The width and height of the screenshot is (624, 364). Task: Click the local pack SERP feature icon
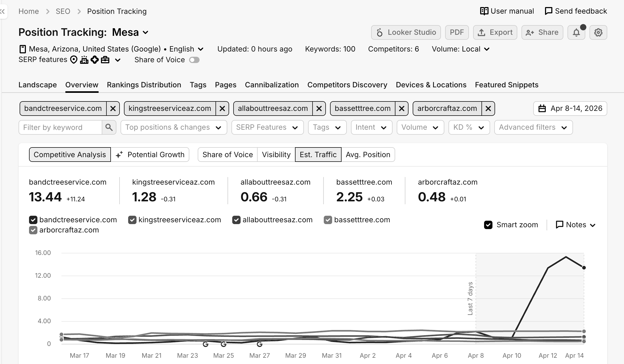73,60
